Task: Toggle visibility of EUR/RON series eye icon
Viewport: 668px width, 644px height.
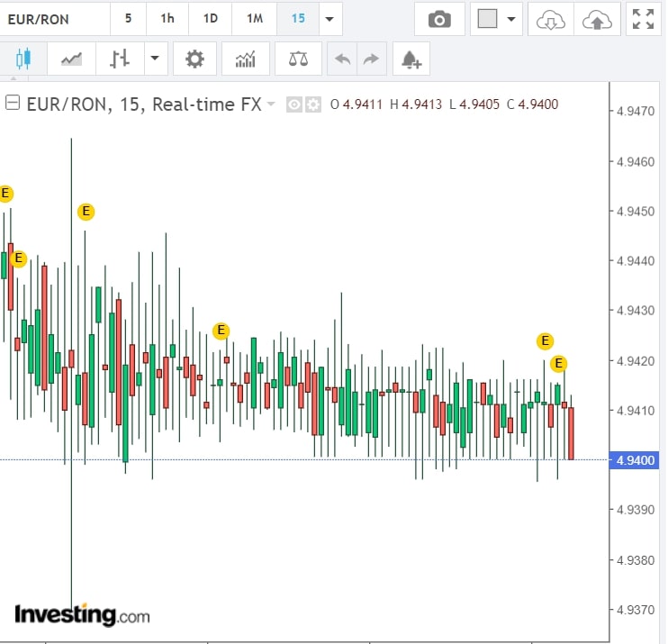Action: tap(293, 104)
